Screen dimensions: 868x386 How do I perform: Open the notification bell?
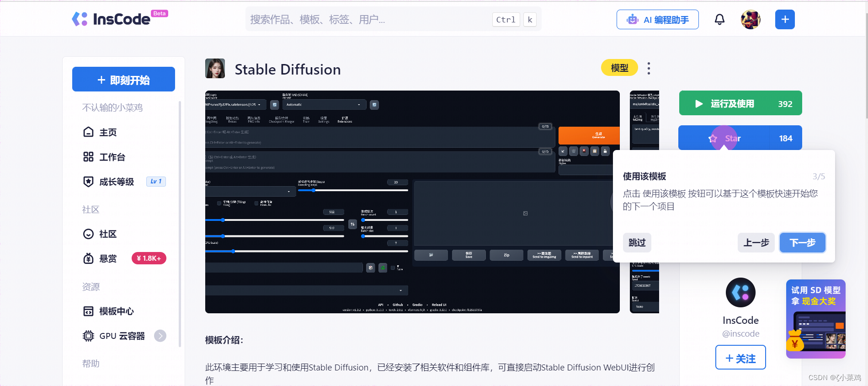(719, 19)
